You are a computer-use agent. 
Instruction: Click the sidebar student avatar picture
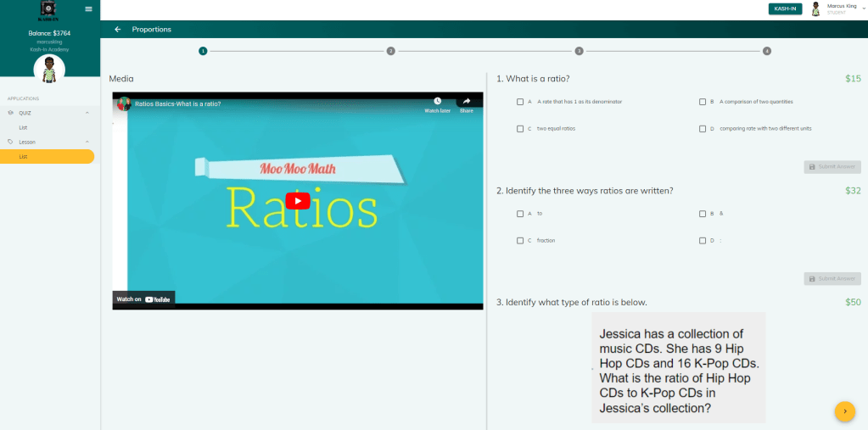(x=49, y=70)
